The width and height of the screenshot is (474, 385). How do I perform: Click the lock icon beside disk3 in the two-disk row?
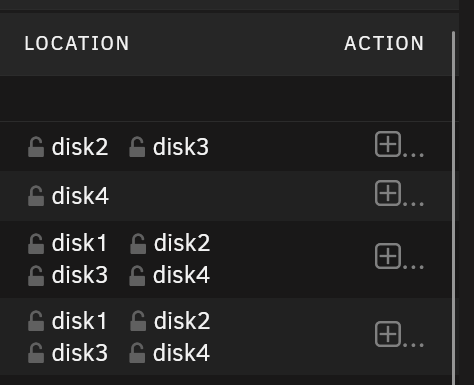click(137, 147)
